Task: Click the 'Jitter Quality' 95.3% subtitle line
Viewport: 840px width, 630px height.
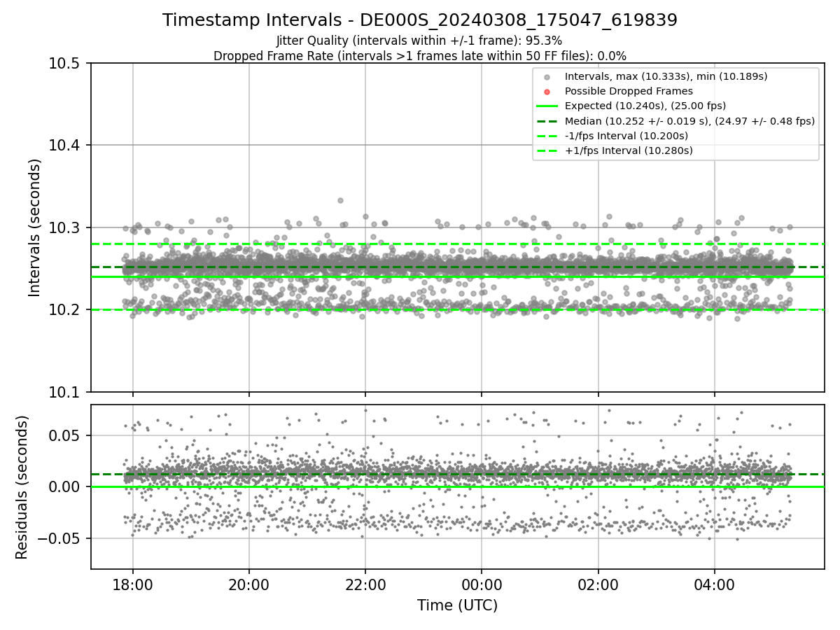Action: (x=420, y=41)
